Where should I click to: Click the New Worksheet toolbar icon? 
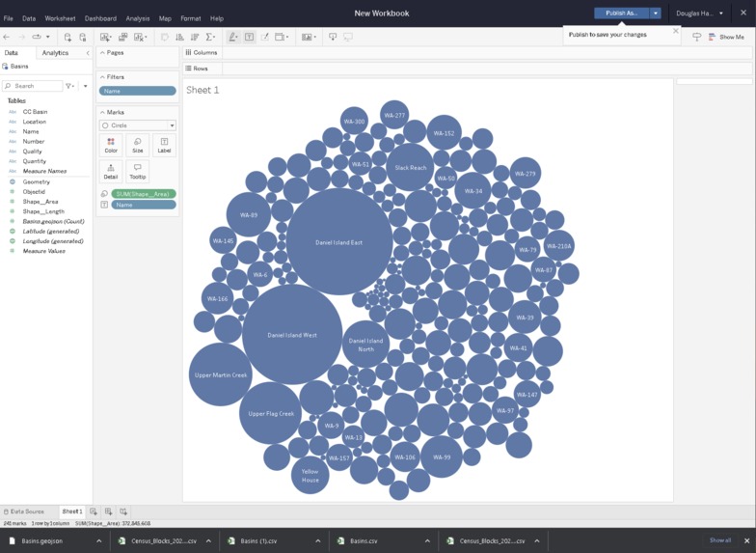coord(104,37)
